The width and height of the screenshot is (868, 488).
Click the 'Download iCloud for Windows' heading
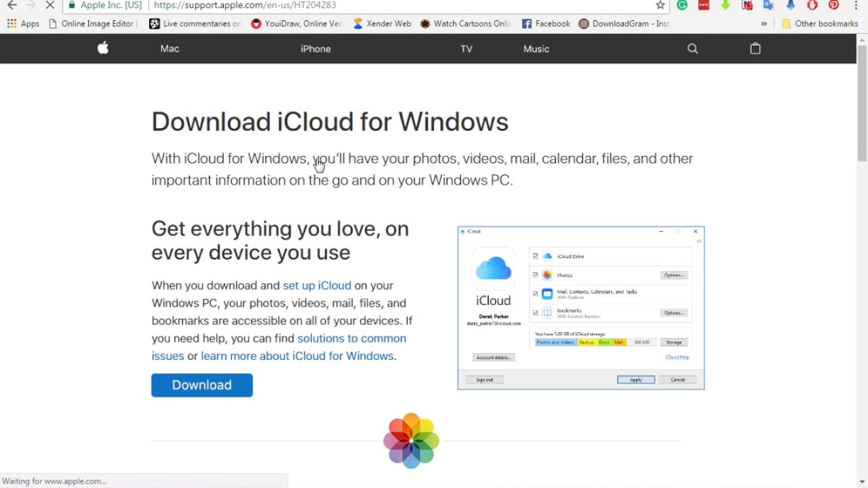(330, 122)
